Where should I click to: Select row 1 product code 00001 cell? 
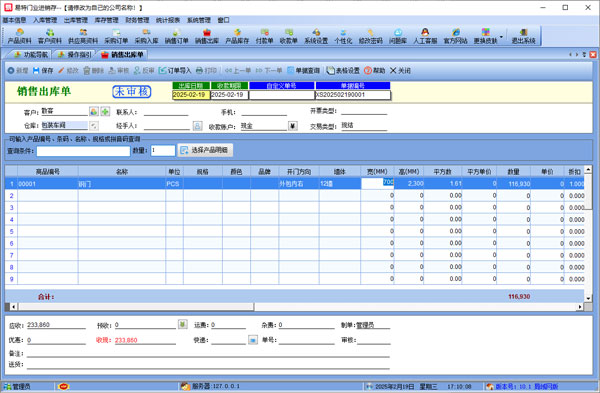(x=47, y=184)
